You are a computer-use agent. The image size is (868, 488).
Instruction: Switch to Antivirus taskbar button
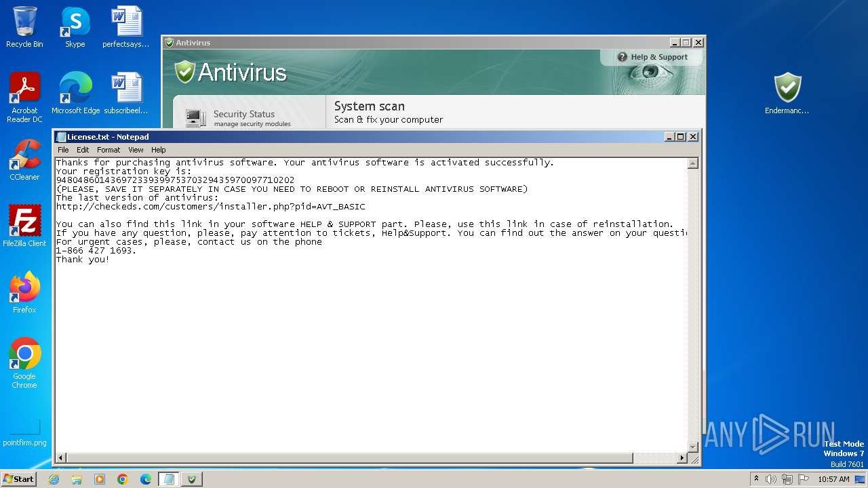tap(192, 479)
